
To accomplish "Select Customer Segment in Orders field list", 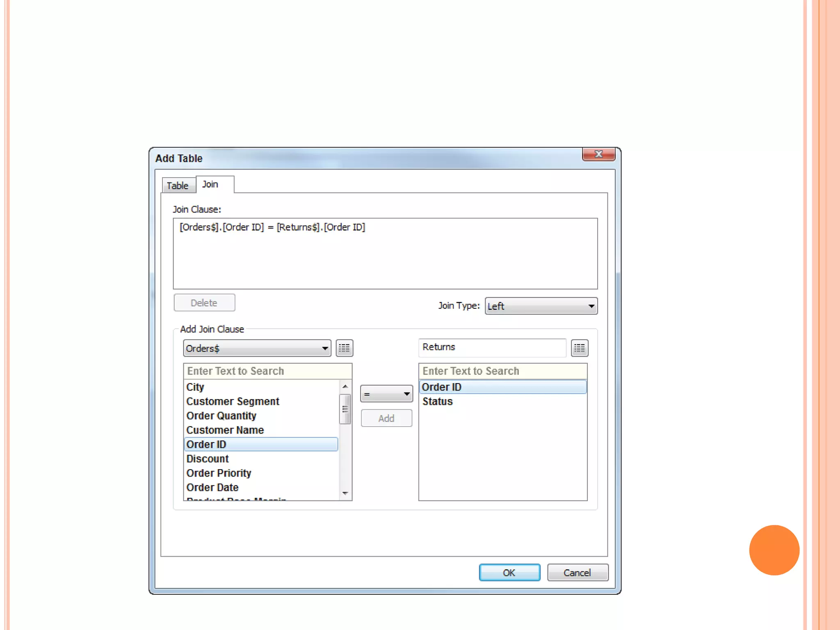I will [x=233, y=402].
